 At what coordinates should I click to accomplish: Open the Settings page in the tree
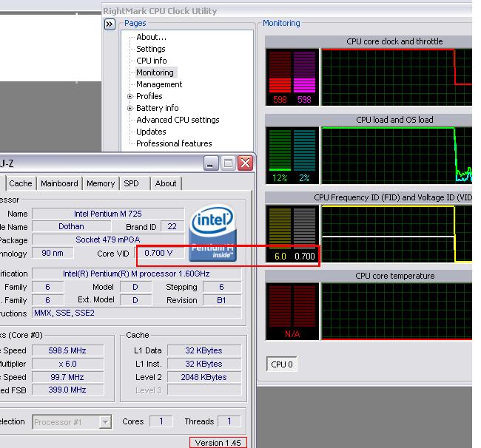click(151, 49)
